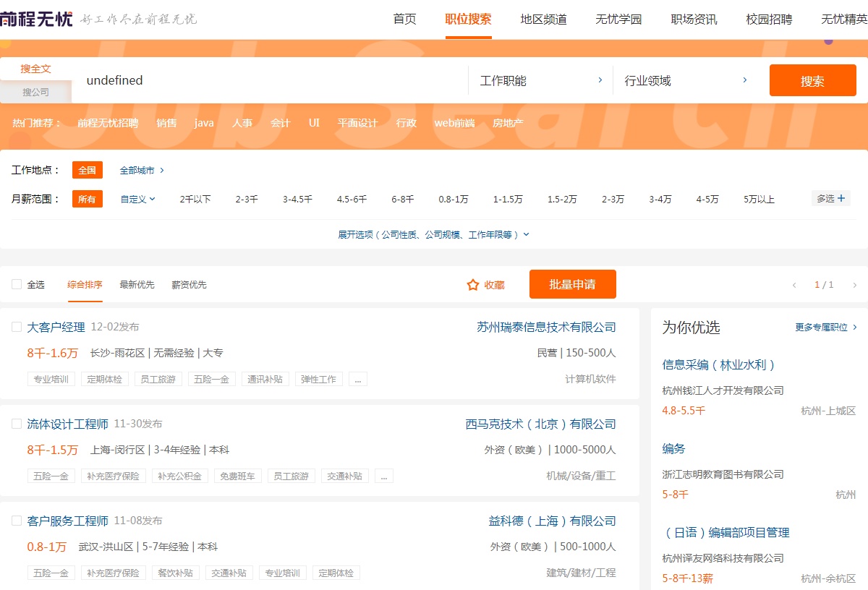Sort results by 最新优先
The width and height of the screenshot is (868, 590).
pyautogui.click(x=137, y=285)
